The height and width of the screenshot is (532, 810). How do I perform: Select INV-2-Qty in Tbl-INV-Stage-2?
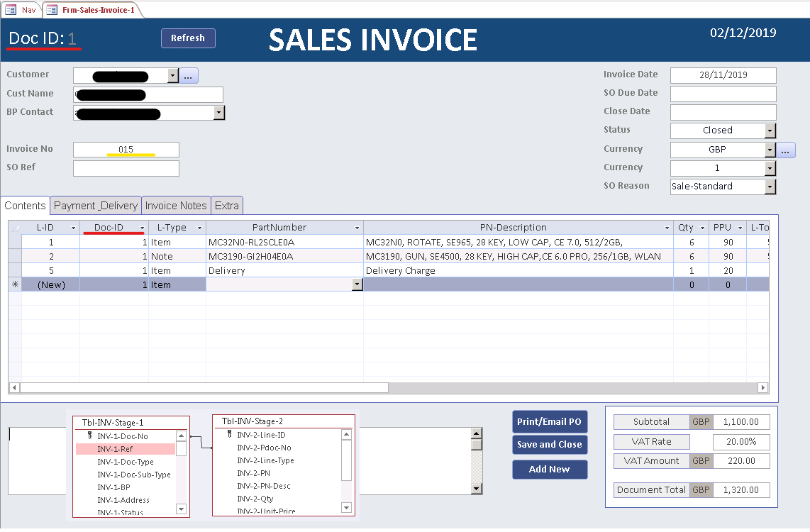coord(255,499)
